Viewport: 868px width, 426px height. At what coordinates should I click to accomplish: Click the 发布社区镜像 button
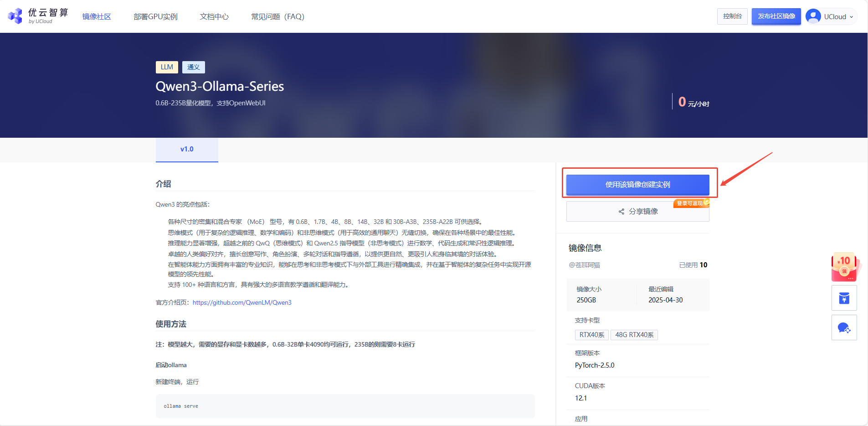pyautogui.click(x=776, y=16)
